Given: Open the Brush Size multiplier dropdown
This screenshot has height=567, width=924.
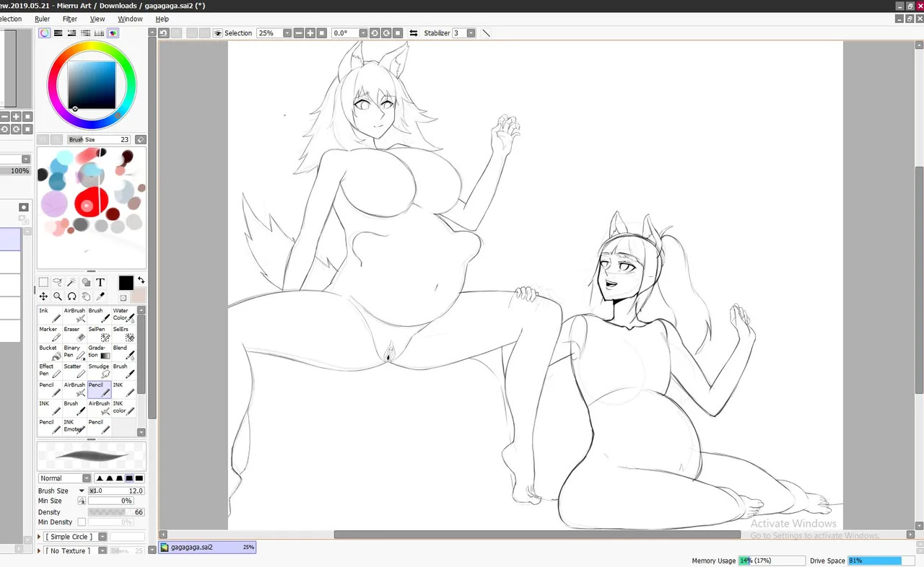Looking at the screenshot, I should 82,491.
